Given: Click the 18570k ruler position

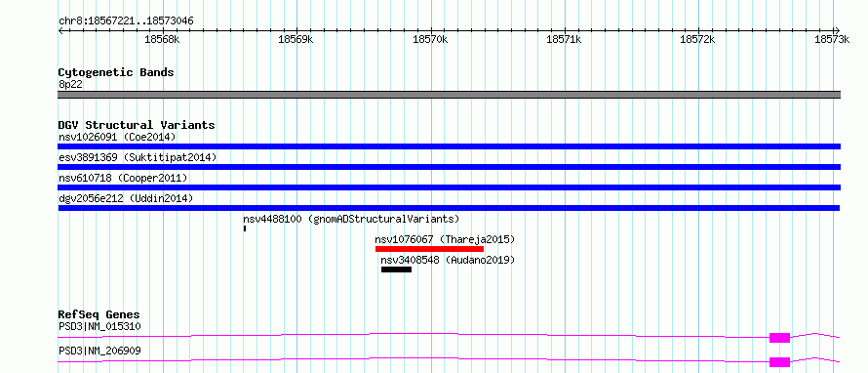Looking at the screenshot, I should tap(430, 39).
